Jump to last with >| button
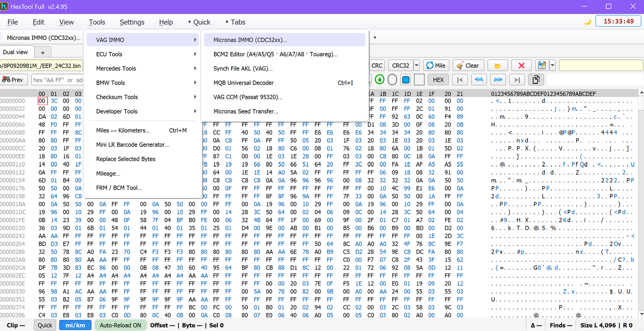Image resolution: width=644 pixels, height=331 pixels. click(x=517, y=80)
